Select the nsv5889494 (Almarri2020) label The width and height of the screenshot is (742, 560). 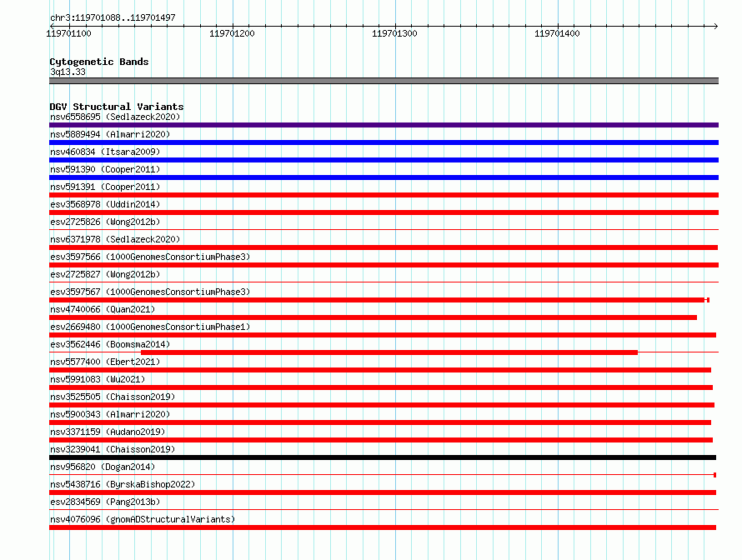click(110, 134)
